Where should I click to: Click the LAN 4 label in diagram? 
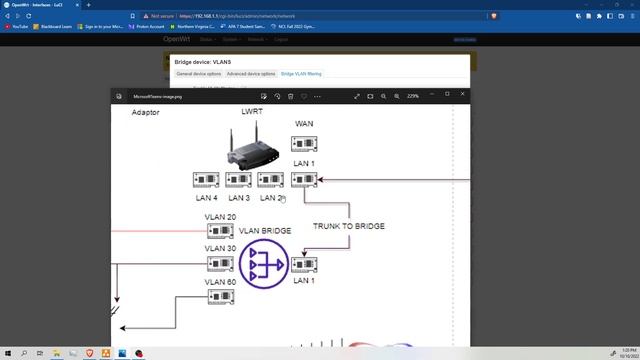207,198
